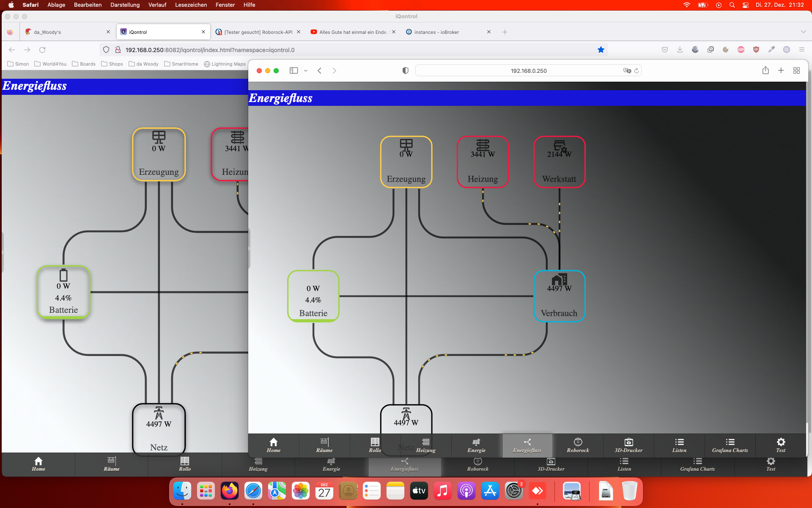
Task: Open Test settings in front window's bottom bar
Action: coord(781,445)
